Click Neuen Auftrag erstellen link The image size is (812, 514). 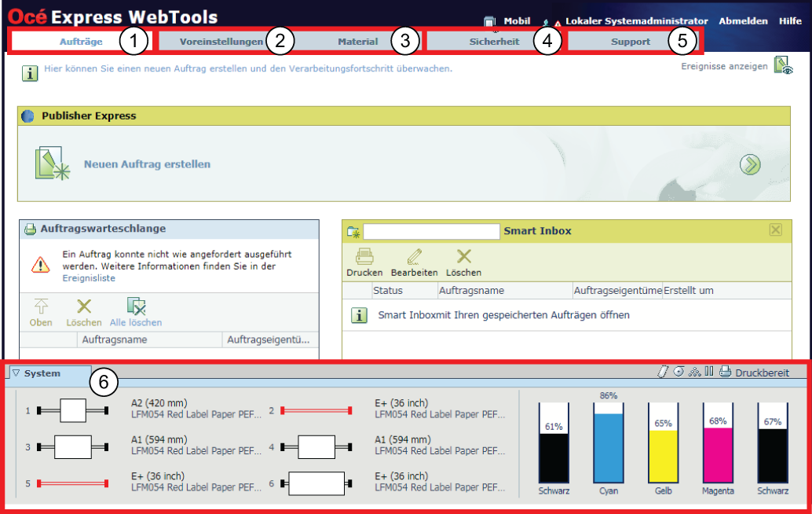[147, 164]
